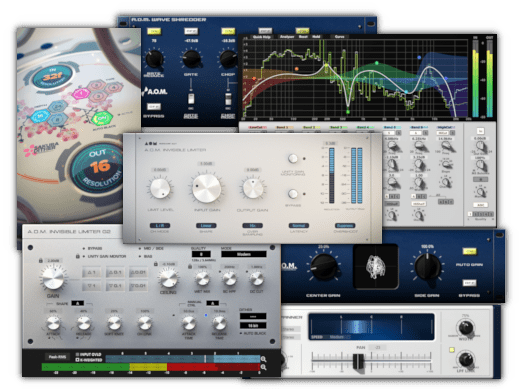Click the Side Gain knob
The image size is (519, 389).
(x=427, y=266)
